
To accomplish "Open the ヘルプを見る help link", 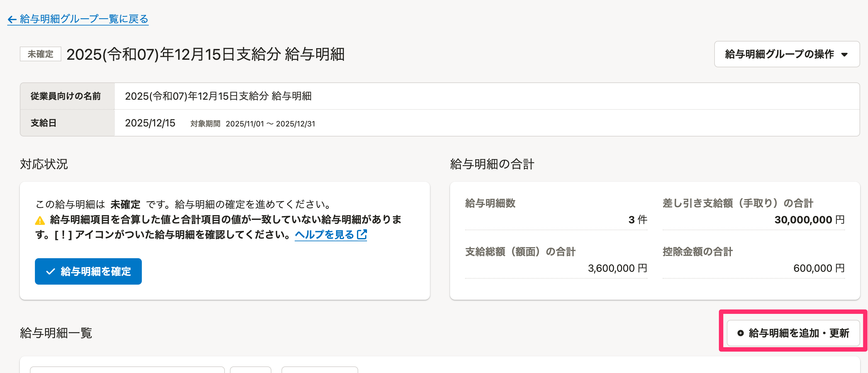I will [x=324, y=235].
